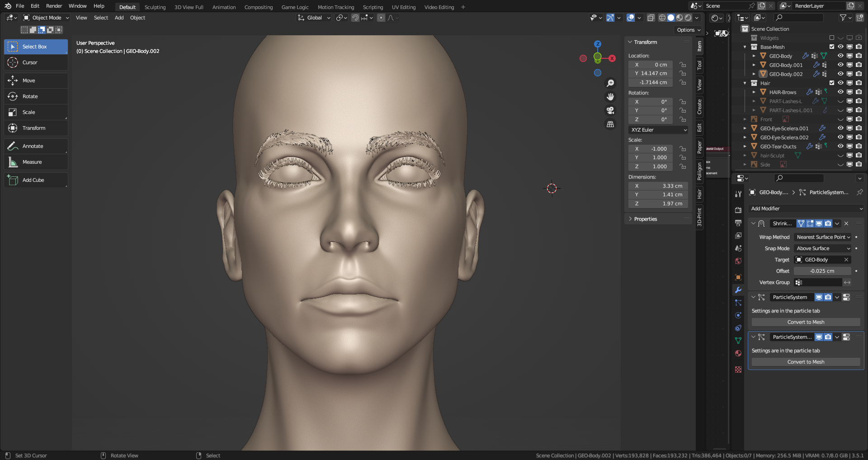Open the Render menu
Viewport: 868px width, 460px height.
tap(54, 6)
